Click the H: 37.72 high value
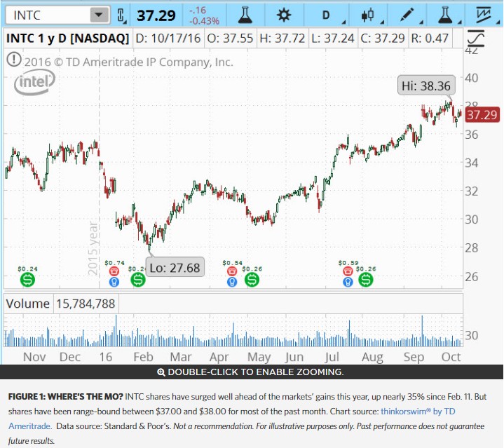This screenshot has height=448, width=504. tap(282, 39)
